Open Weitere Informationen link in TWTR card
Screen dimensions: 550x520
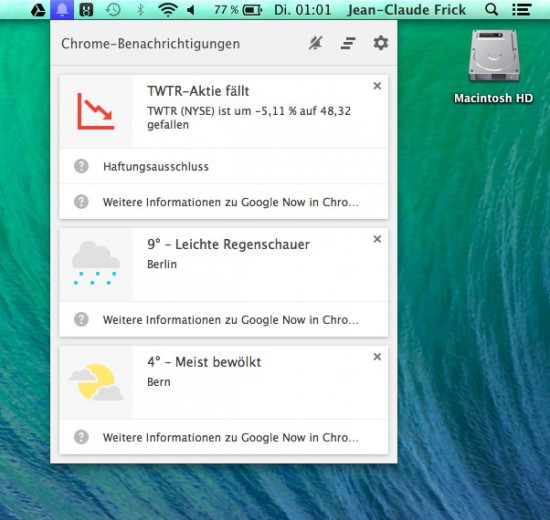tap(230, 202)
